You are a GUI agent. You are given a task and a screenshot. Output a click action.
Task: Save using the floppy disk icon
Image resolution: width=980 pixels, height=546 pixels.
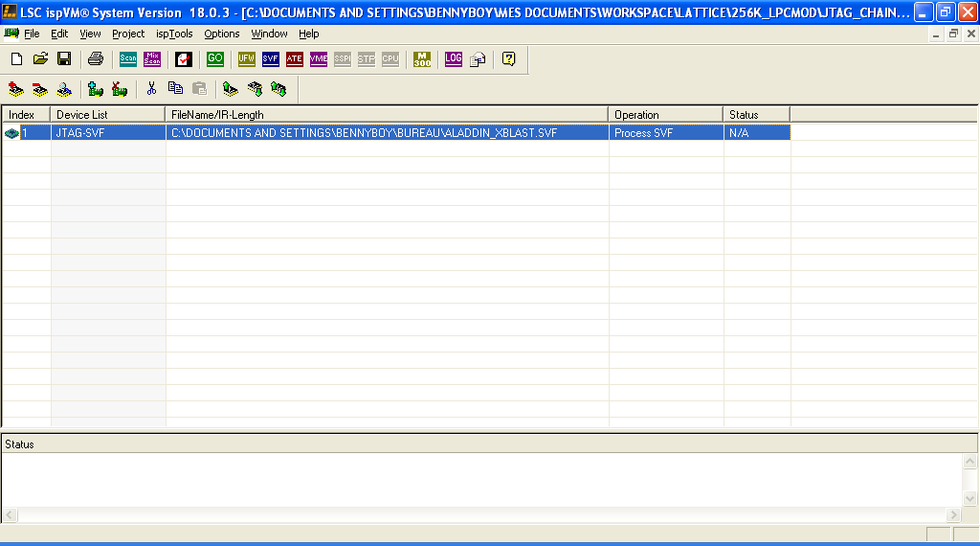(x=64, y=58)
